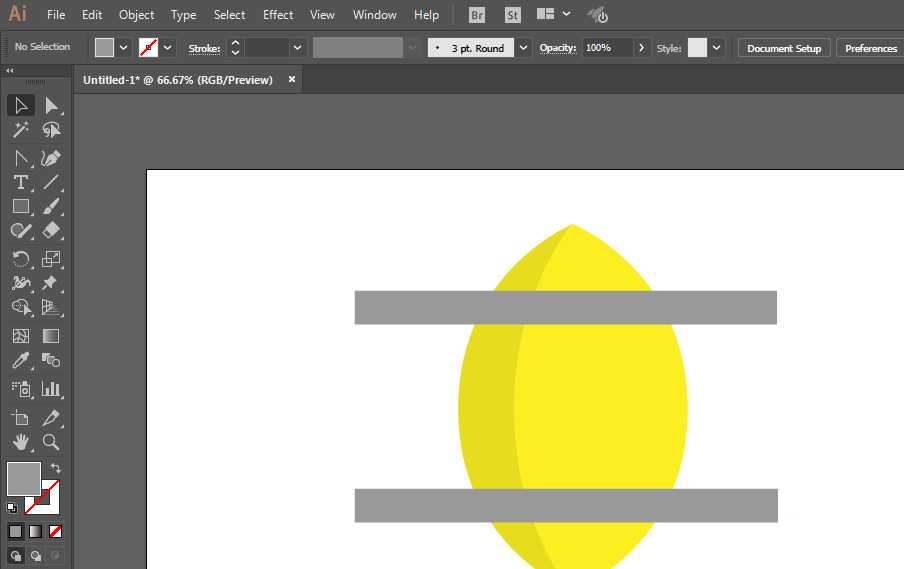This screenshot has height=569, width=904.
Task: Open the stroke weight dropdown
Action: coord(297,48)
